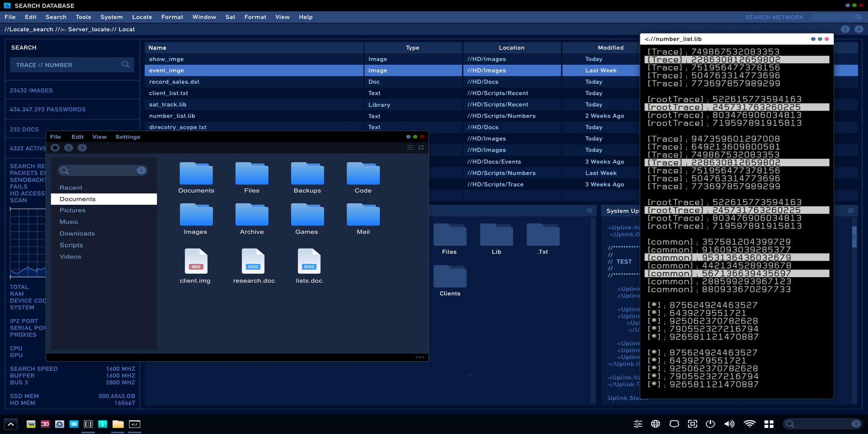Open the red link app in taskbar

[x=45, y=424]
